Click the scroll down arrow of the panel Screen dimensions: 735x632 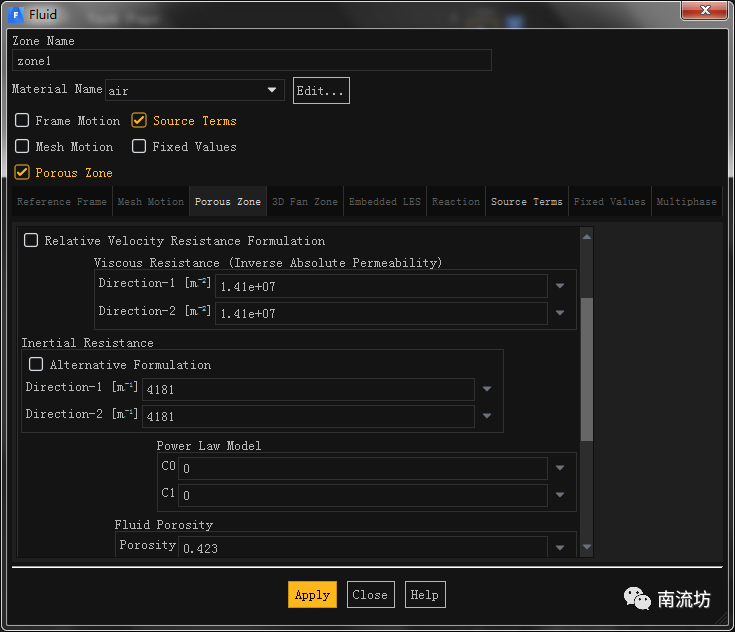coord(587,548)
